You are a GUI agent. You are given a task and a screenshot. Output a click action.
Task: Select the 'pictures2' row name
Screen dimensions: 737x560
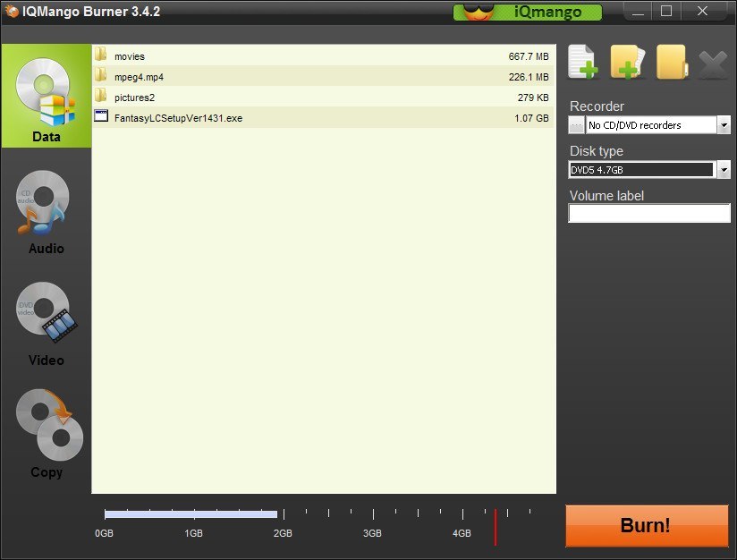(x=134, y=98)
